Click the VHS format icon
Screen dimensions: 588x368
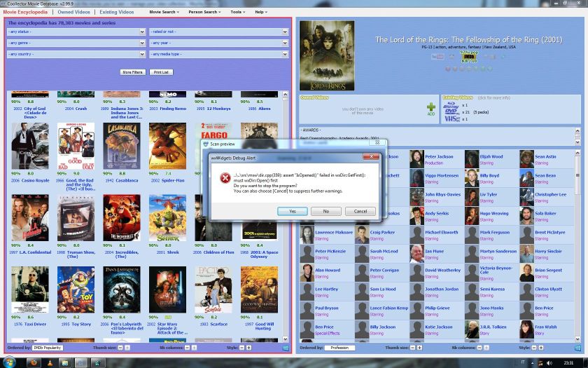[452, 118]
